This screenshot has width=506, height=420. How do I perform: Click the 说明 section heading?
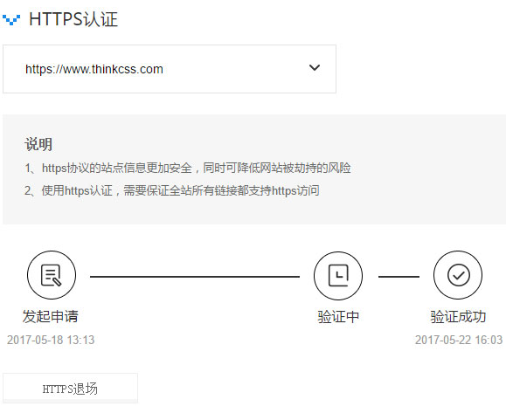click(38, 144)
